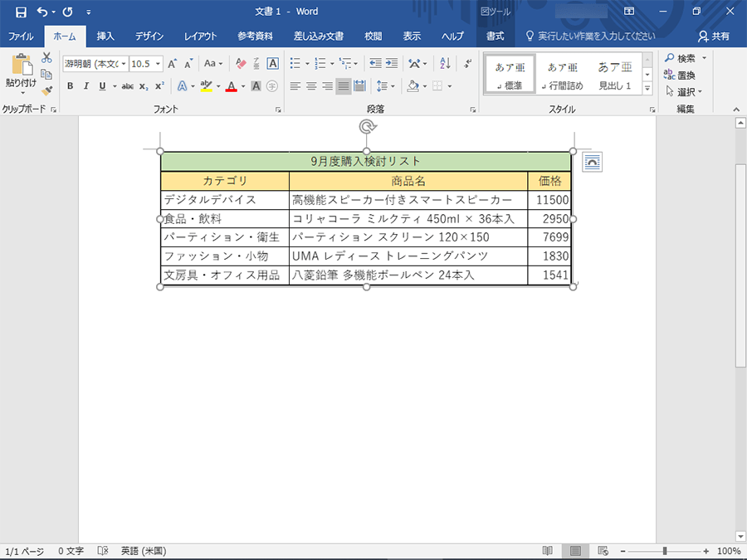Clear all formatting with the eraser icon
The height and width of the screenshot is (560, 747).
[x=241, y=64]
